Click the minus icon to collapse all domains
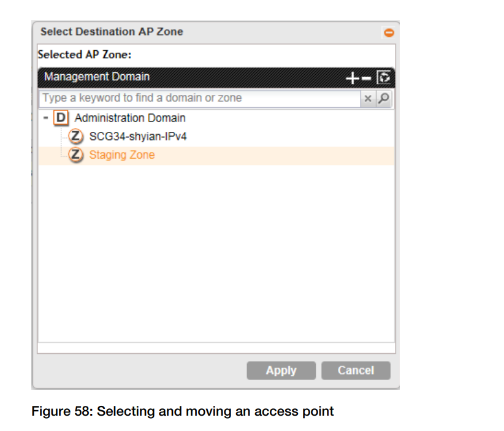The height and width of the screenshot is (431, 504). click(x=365, y=78)
